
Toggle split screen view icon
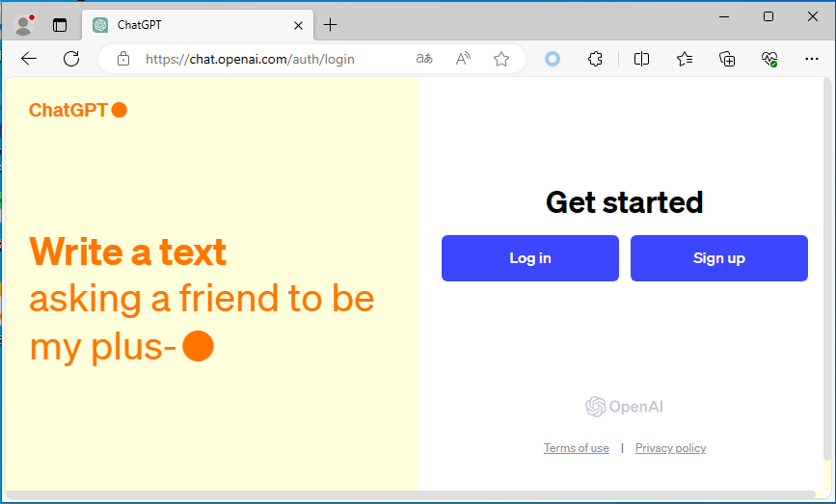pyautogui.click(x=641, y=59)
